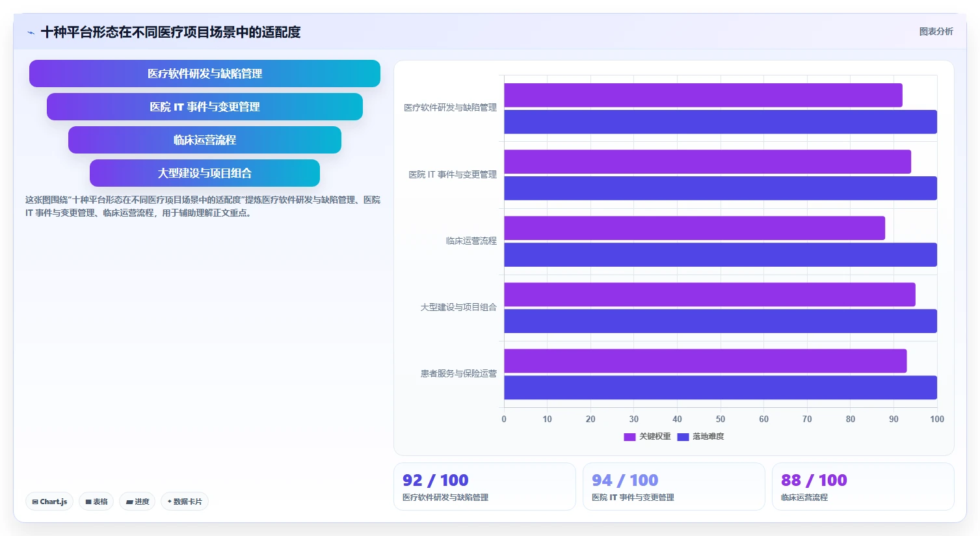
Task: Click the Chart.js tag chip
Action: tap(49, 502)
